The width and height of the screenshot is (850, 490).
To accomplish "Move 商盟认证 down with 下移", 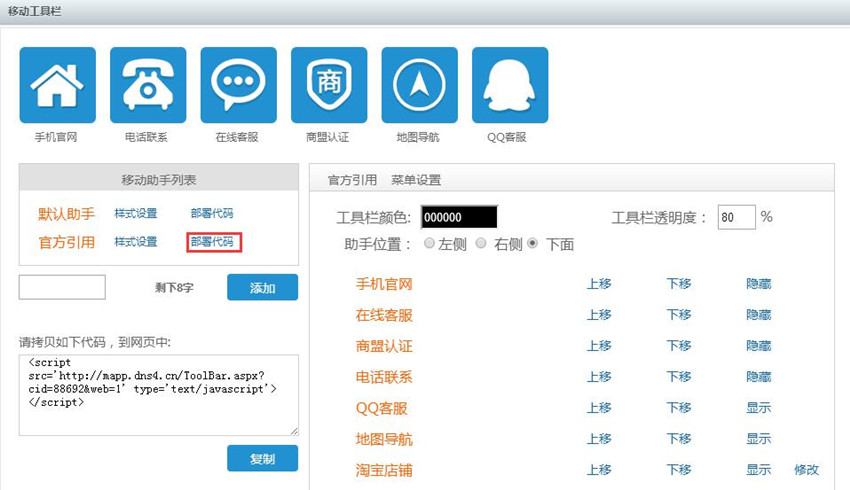I will point(679,346).
